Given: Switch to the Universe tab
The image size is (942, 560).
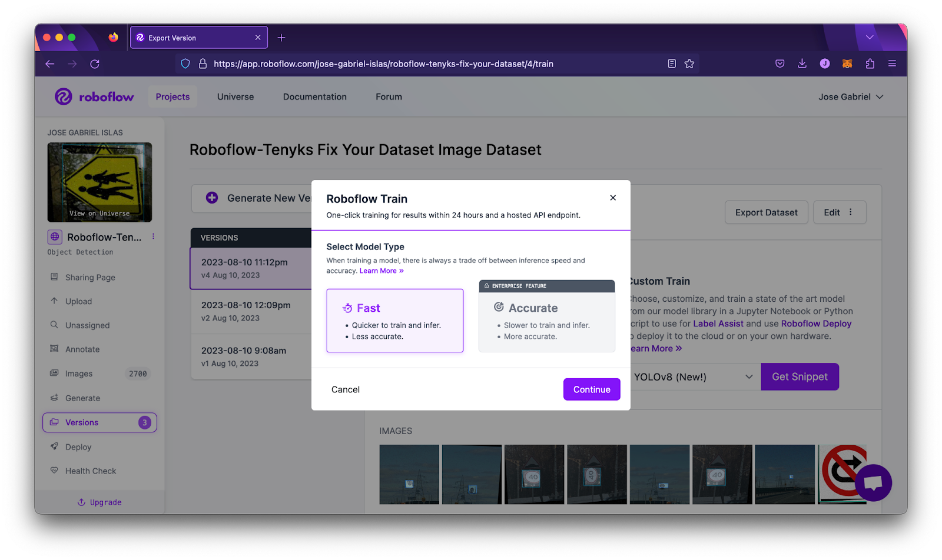Looking at the screenshot, I should point(235,96).
